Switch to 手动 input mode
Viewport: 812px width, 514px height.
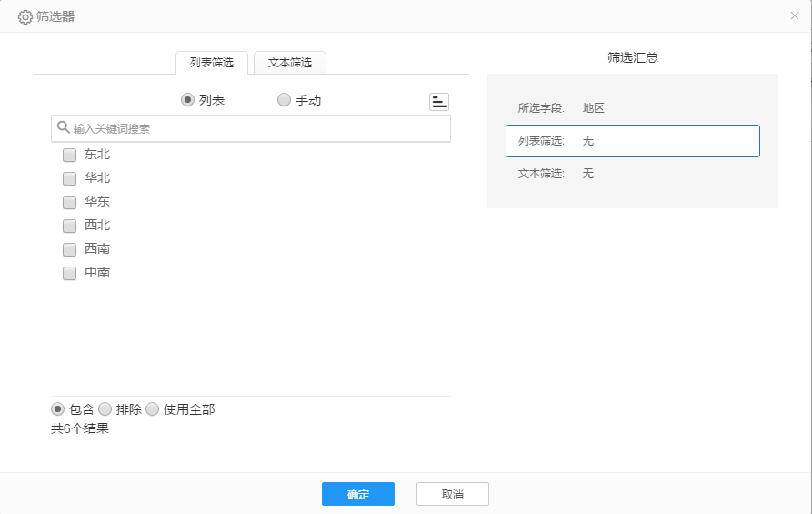tap(285, 100)
